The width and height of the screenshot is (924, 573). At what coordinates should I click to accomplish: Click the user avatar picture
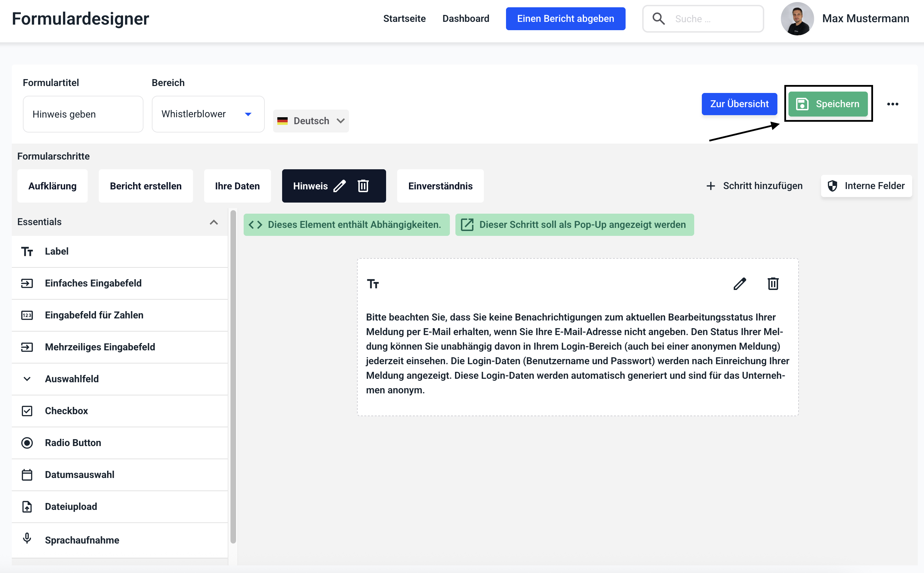point(797,19)
